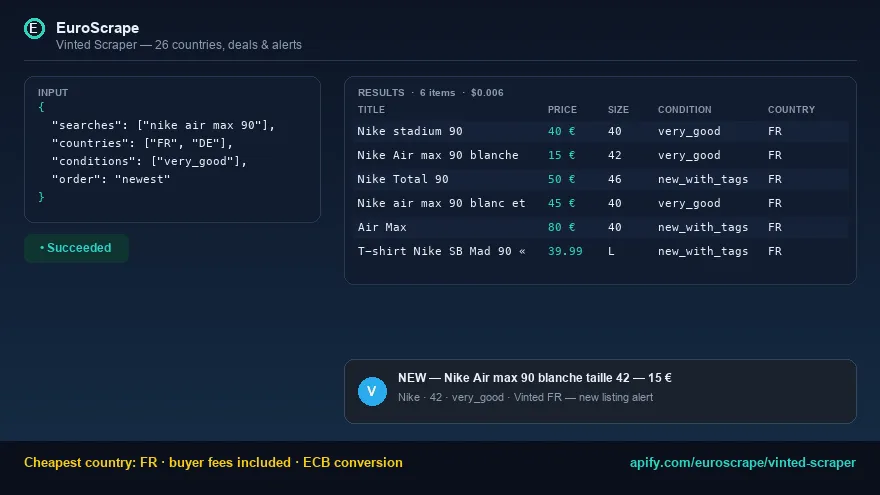880x495 pixels.
Task: Select the T-shirt Nike SB Mad 90 row
Action: [x=601, y=251]
